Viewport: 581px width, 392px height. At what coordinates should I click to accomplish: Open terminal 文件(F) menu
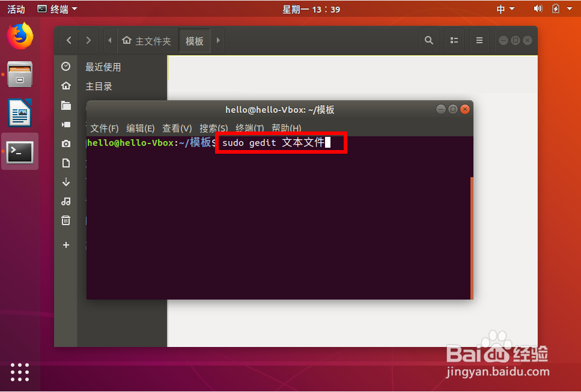tap(105, 128)
